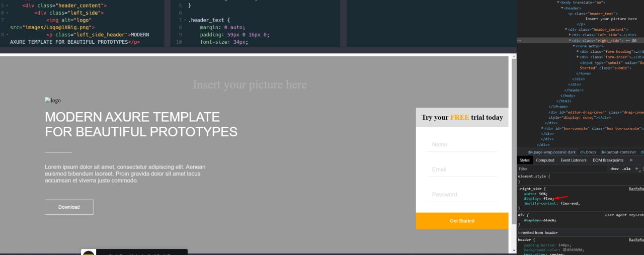Viewport: 644px width, 255px height.
Task: Collapse the right_side div node
Action: click(570, 41)
